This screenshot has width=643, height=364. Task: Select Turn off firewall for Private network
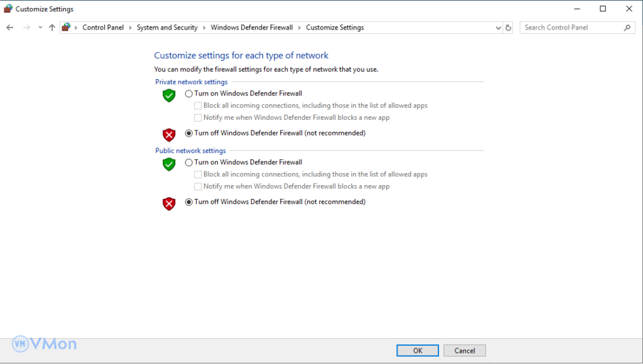click(189, 133)
